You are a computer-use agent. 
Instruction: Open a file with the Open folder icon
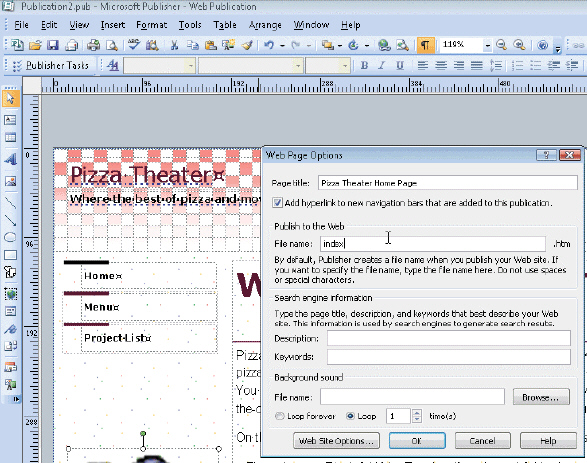[35, 45]
